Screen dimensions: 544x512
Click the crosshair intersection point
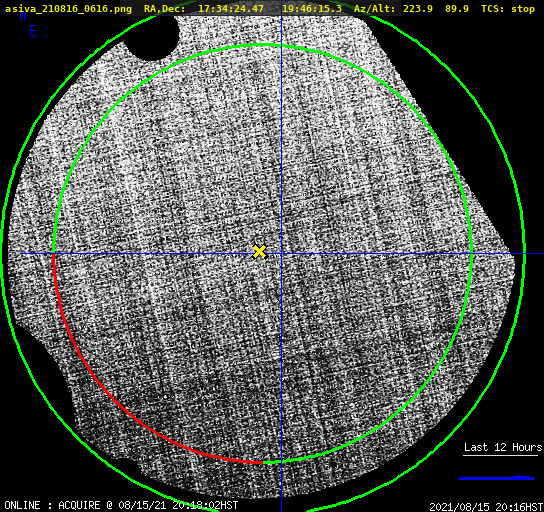(x=281, y=254)
